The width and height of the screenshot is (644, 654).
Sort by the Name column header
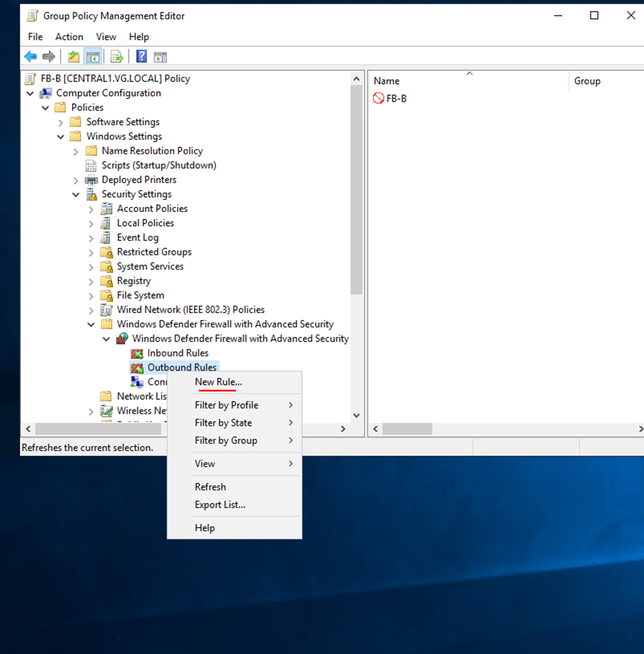click(387, 81)
